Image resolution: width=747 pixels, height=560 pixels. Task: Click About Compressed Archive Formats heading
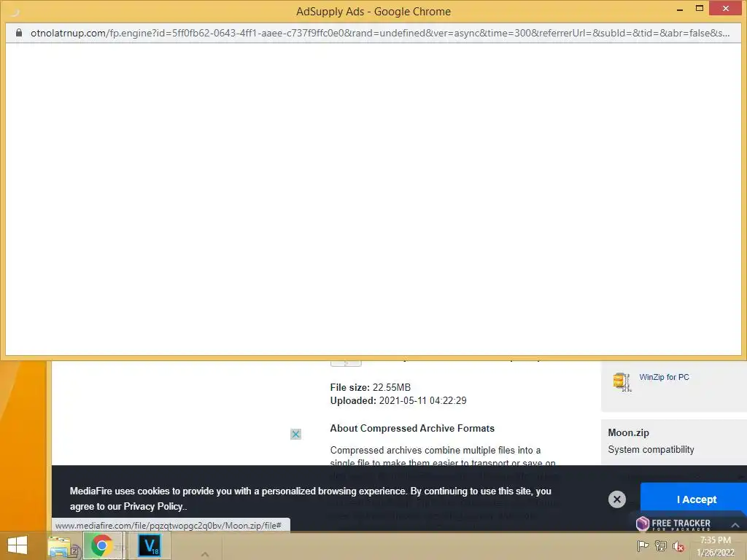point(412,429)
